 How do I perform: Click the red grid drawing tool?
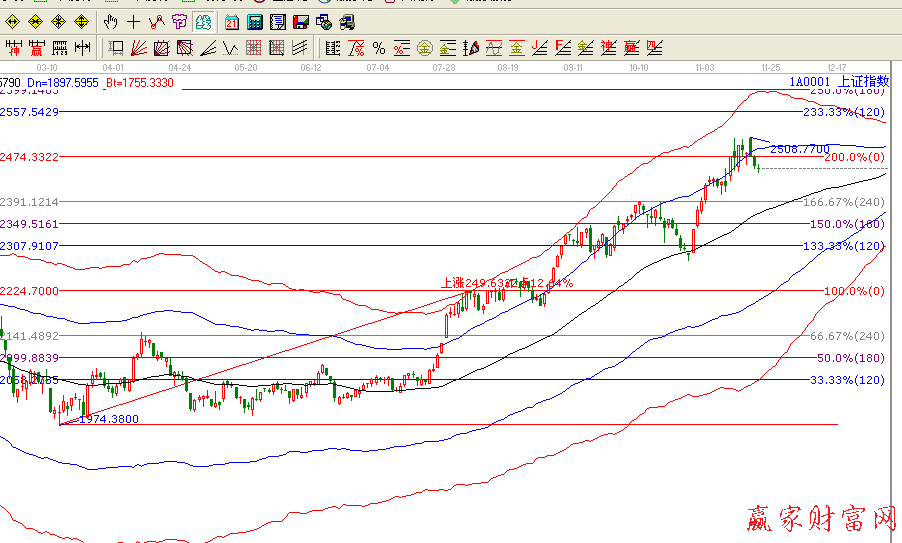[253, 47]
